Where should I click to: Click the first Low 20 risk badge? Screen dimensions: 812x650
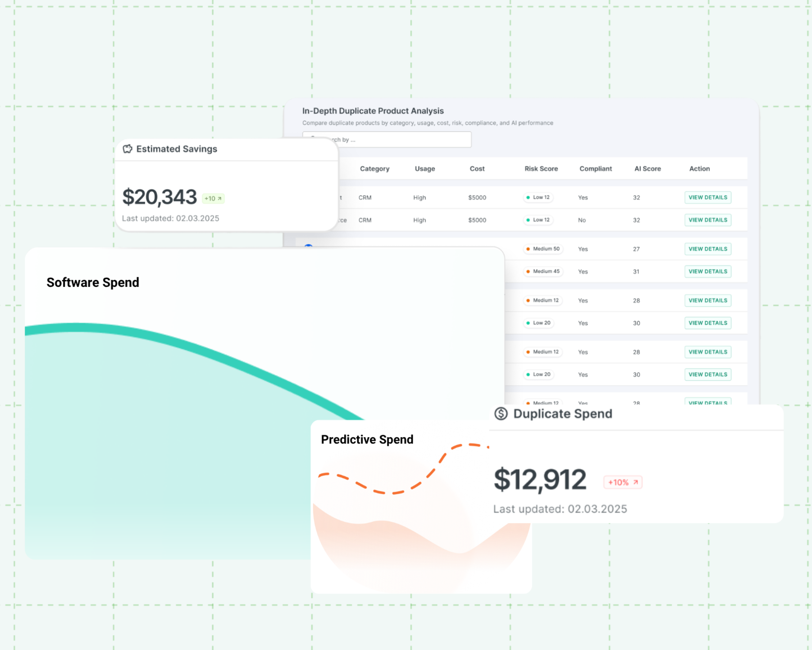coord(538,323)
